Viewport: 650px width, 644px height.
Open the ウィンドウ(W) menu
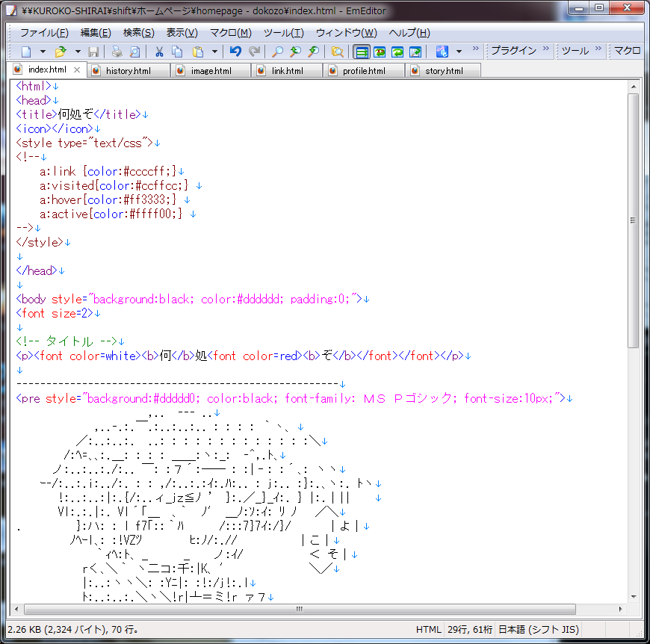(x=347, y=33)
